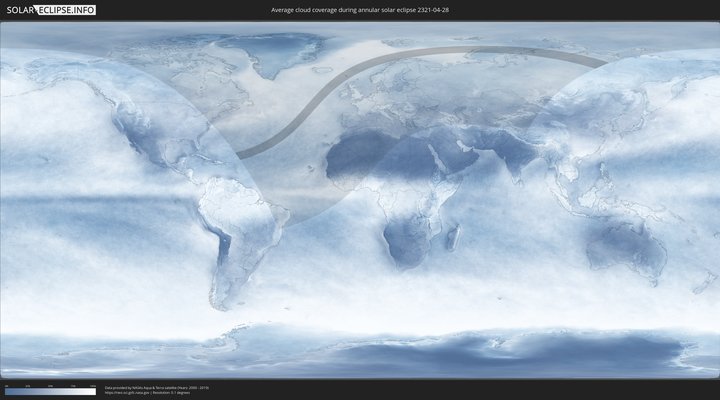Click the 0% label on the legend
Viewport: 720px width, 400px height.
[6, 385]
